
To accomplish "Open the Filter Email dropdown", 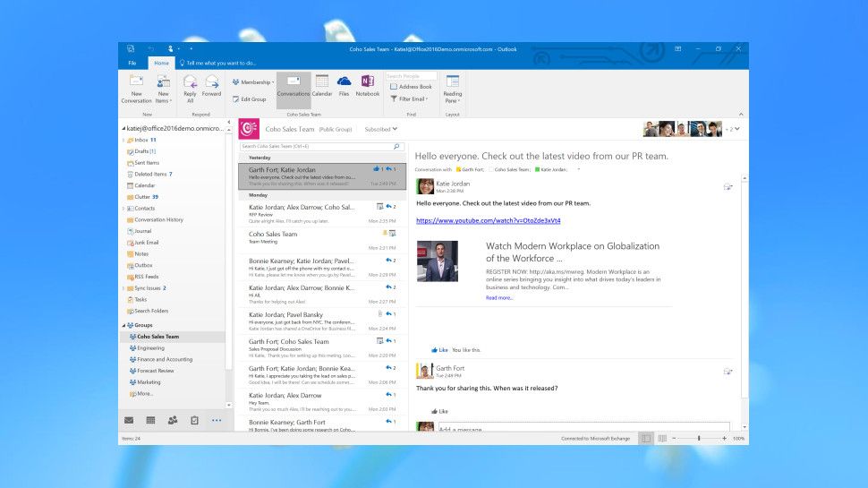I will [410, 99].
